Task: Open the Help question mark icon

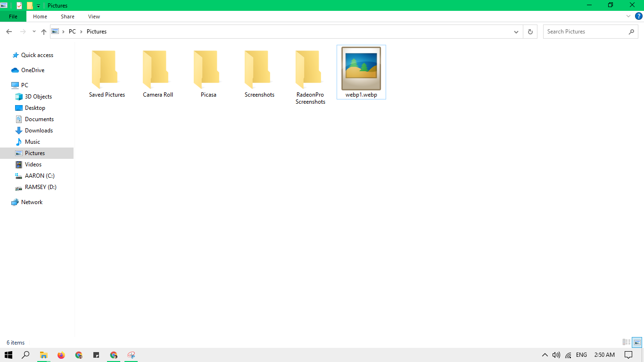Action: click(639, 16)
